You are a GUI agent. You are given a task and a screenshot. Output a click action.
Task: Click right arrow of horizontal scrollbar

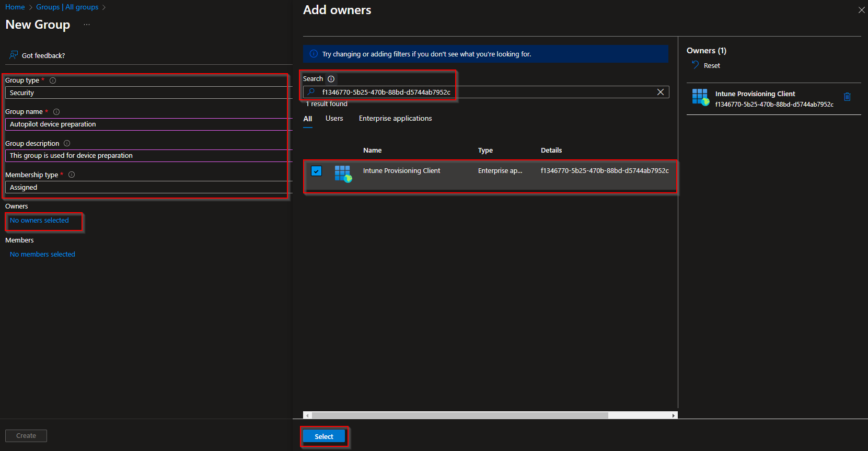click(674, 415)
